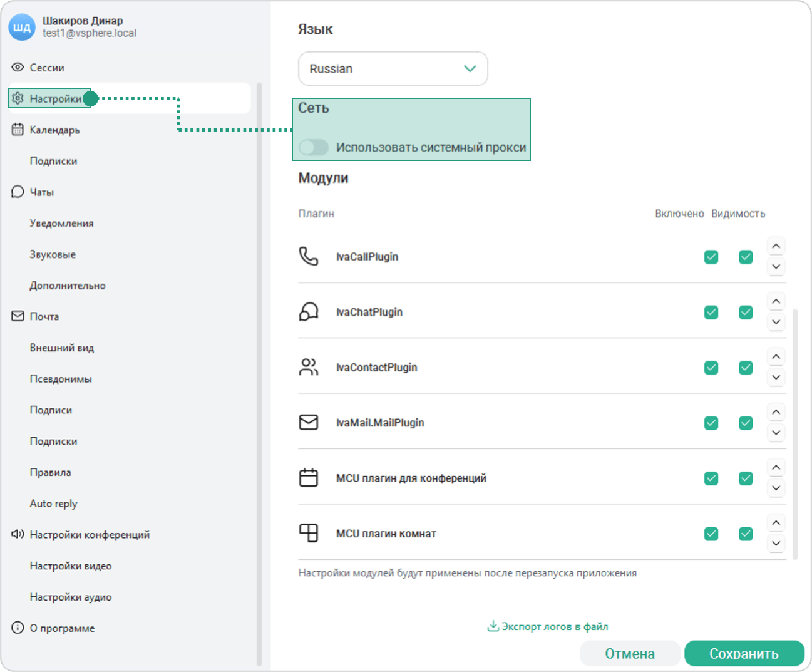Screen dimensions: 812x672
Task: Move IvaChatPlugin up with the arrow
Action: coord(776,301)
